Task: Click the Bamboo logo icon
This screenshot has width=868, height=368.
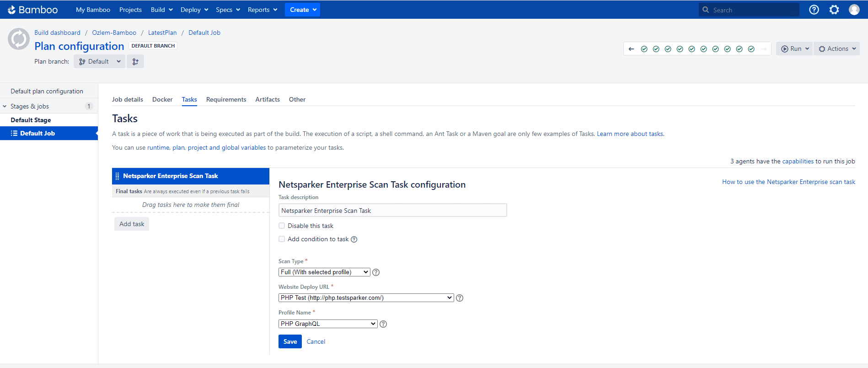Action: coord(12,10)
